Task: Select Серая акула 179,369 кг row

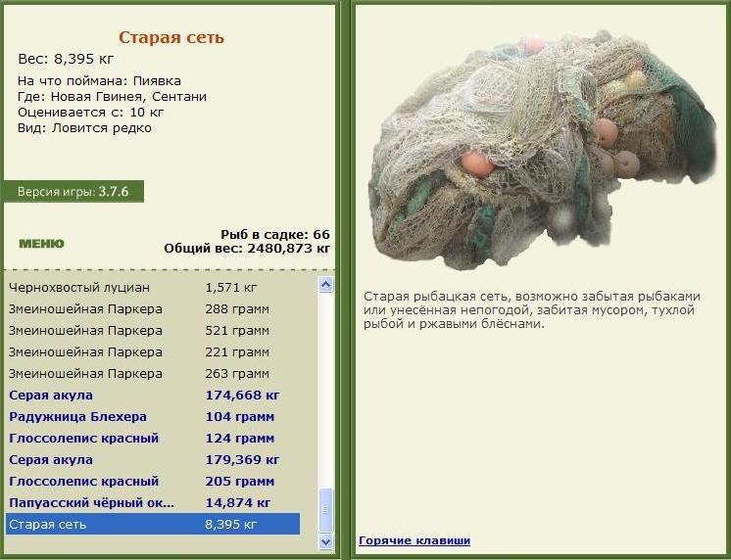Action: coord(153,459)
